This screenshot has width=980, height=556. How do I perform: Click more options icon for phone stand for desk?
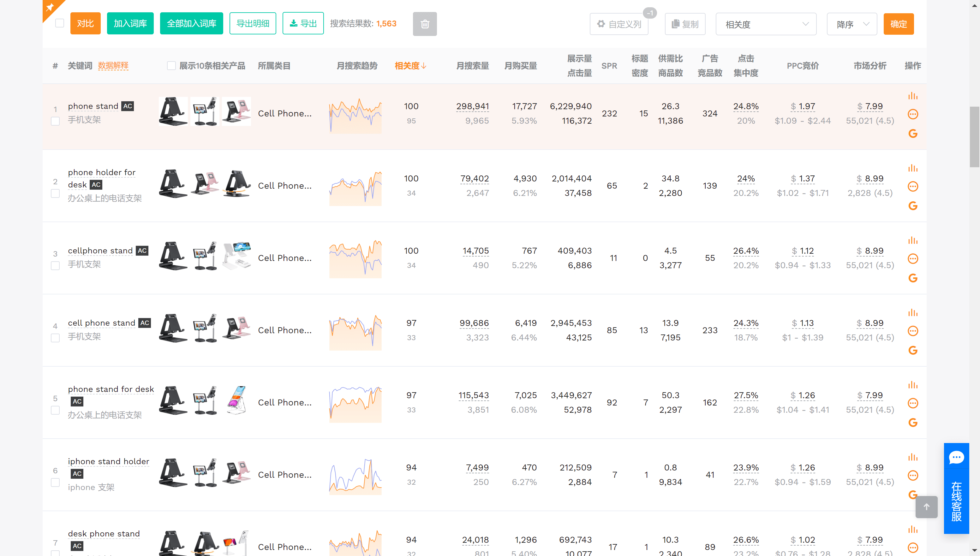pos(913,403)
